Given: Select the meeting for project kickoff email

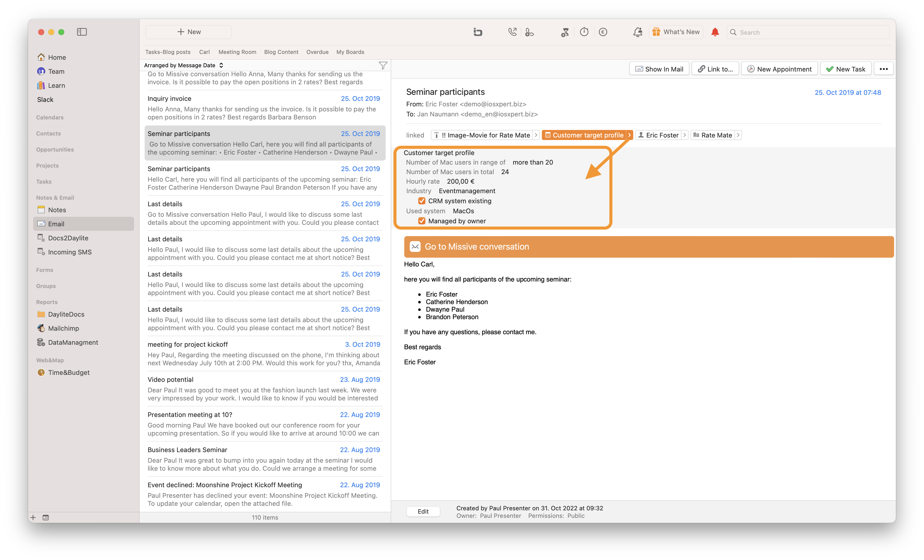Looking at the screenshot, I should (265, 354).
